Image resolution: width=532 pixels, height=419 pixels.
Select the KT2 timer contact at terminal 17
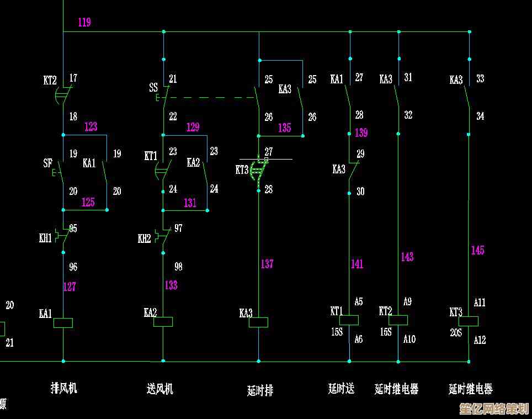[62, 95]
